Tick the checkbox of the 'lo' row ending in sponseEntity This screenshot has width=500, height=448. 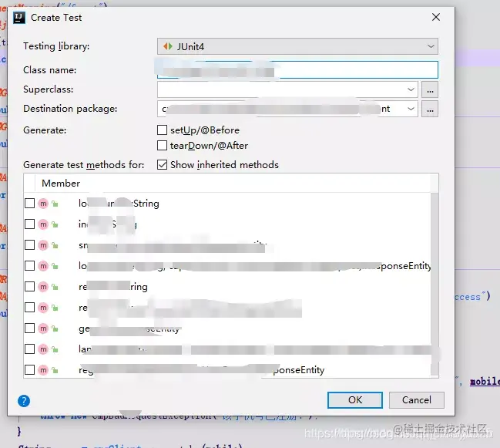29,266
